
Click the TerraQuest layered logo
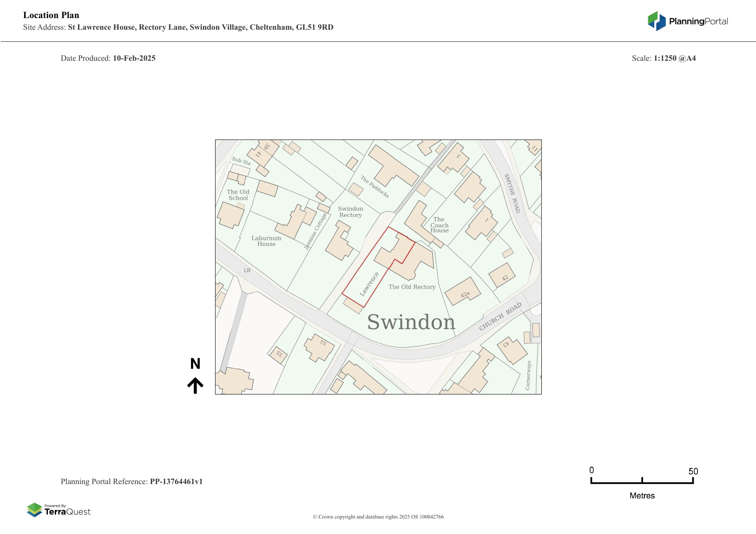(x=34, y=510)
